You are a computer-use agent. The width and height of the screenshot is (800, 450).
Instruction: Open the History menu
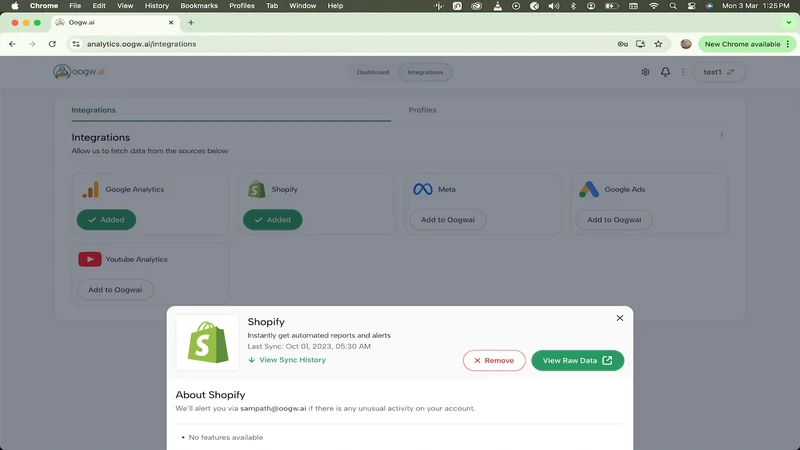(x=157, y=6)
